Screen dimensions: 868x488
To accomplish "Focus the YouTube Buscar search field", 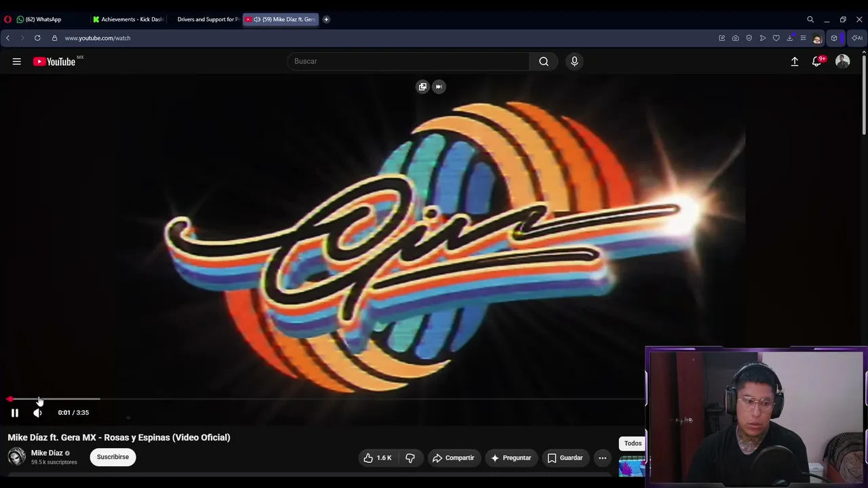I will [x=408, y=62].
